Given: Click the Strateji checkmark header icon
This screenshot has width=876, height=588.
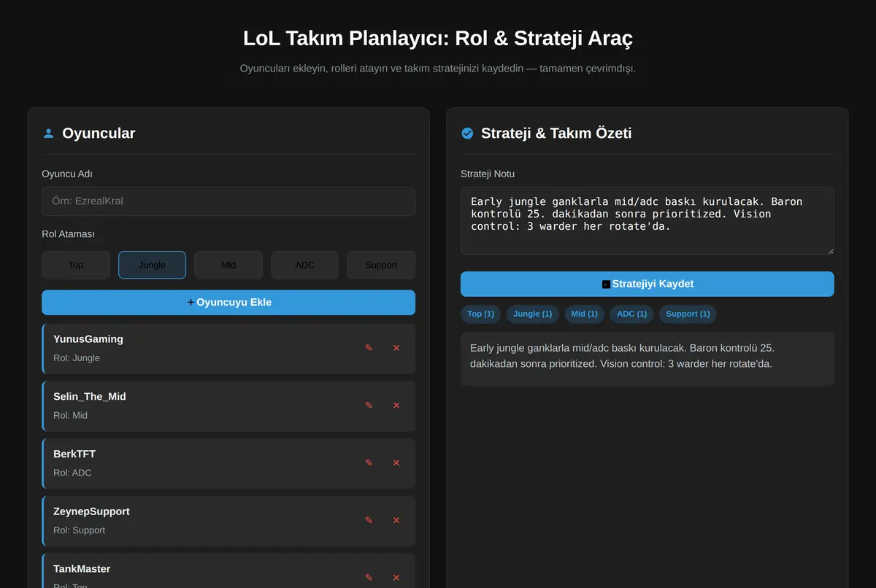Looking at the screenshot, I should coord(467,134).
